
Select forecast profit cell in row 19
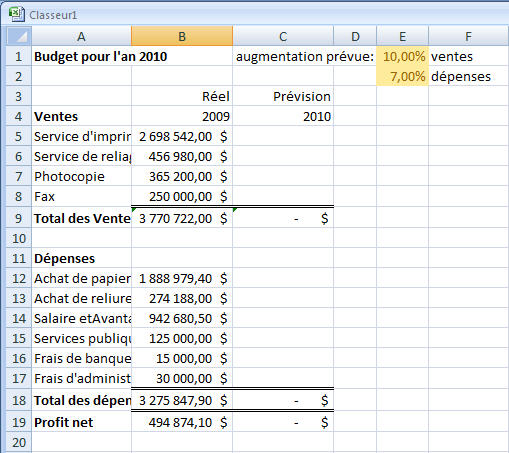(x=283, y=422)
